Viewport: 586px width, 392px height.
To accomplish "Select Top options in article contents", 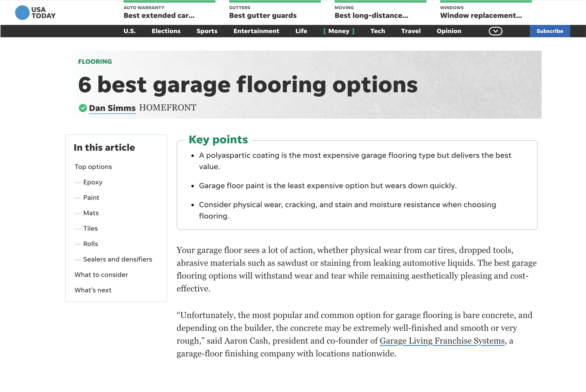I will 93,167.
